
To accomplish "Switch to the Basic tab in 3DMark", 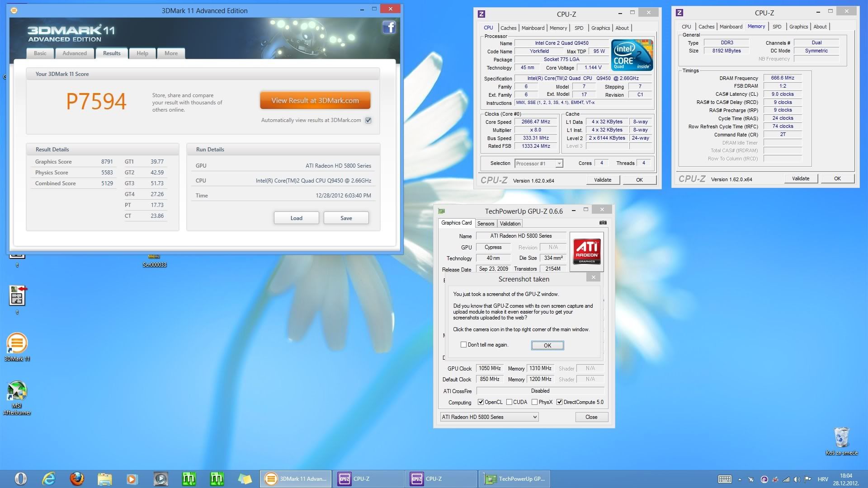I will 40,53.
